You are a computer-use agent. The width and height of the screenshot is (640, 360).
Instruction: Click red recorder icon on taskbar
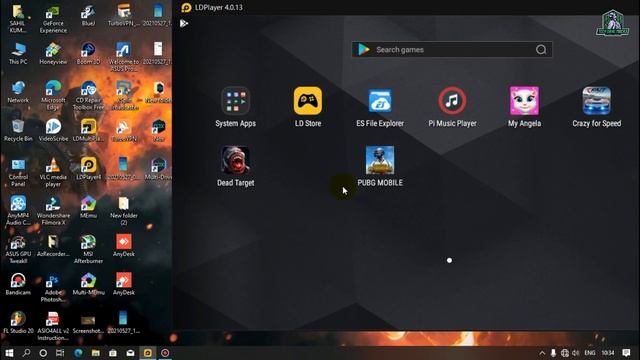[x=165, y=353]
